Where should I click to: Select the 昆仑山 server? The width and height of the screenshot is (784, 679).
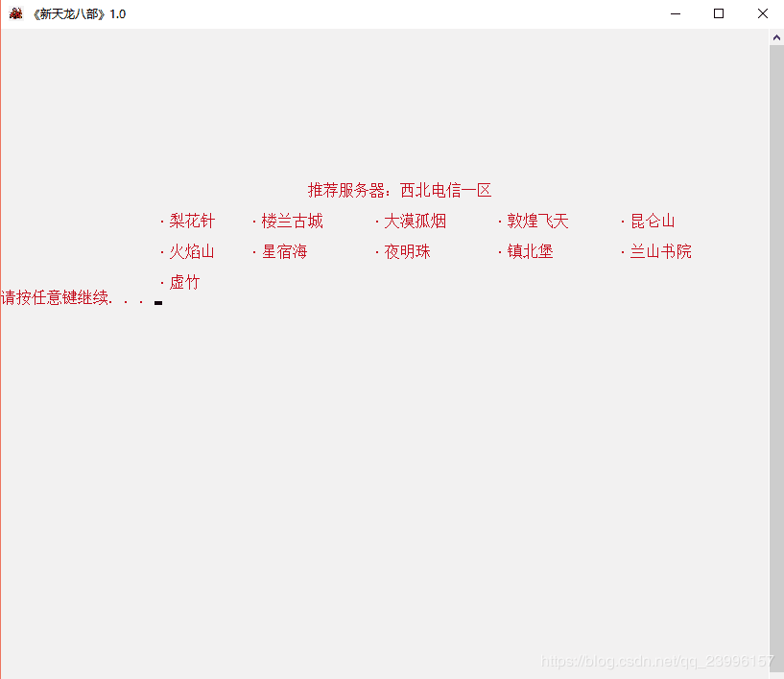653,221
